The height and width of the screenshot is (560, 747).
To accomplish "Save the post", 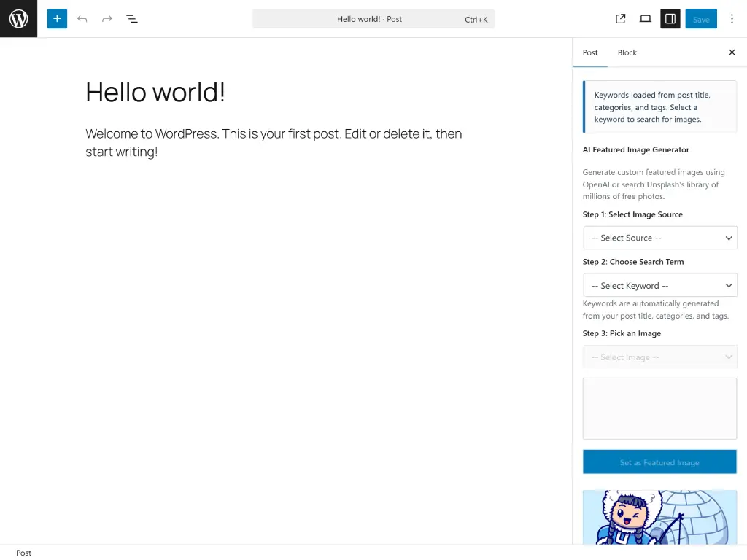I will (x=700, y=19).
